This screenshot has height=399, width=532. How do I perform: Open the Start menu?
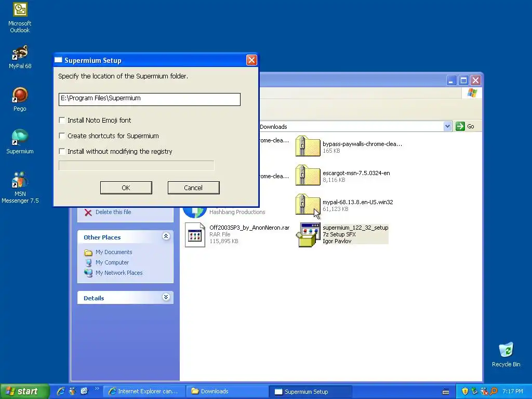(24, 391)
